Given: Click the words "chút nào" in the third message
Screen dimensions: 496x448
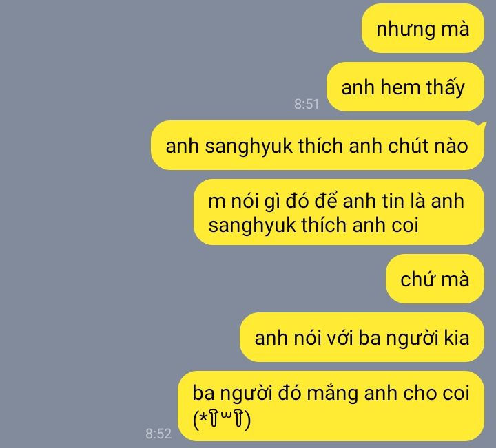Looking at the screenshot, I should [428, 146].
